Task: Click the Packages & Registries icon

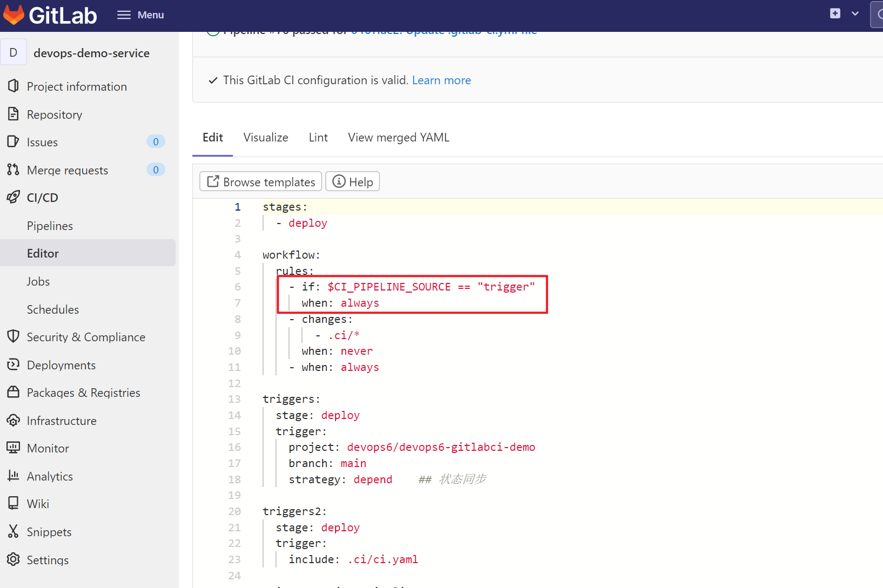Action: click(14, 392)
